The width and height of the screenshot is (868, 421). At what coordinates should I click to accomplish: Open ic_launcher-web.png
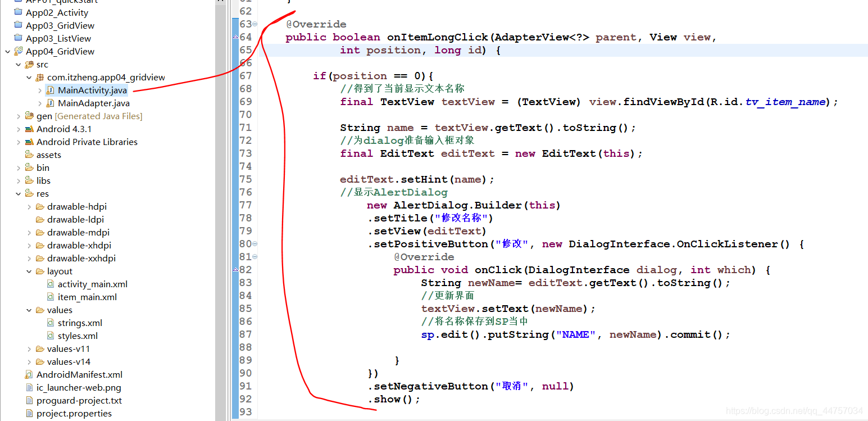pos(79,387)
